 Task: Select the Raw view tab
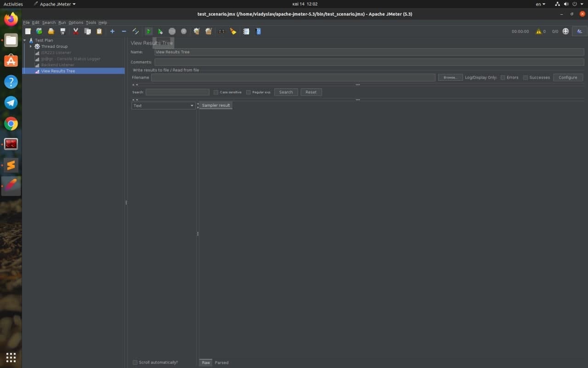pos(206,362)
